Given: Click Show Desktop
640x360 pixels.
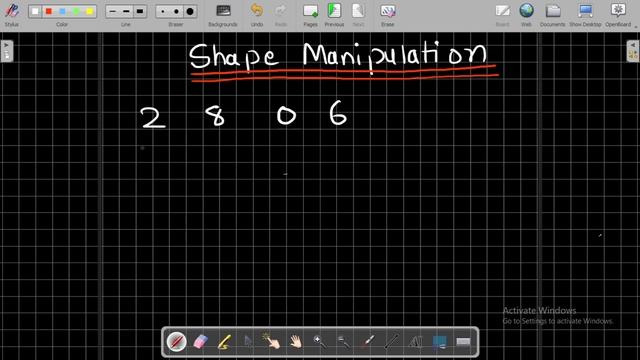Looking at the screenshot, I should (x=585, y=14).
